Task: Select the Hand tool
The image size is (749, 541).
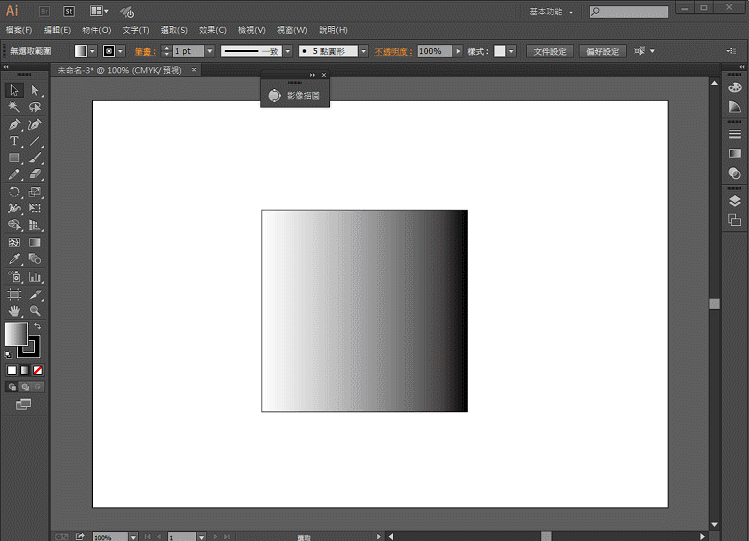Action: click(x=14, y=311)
